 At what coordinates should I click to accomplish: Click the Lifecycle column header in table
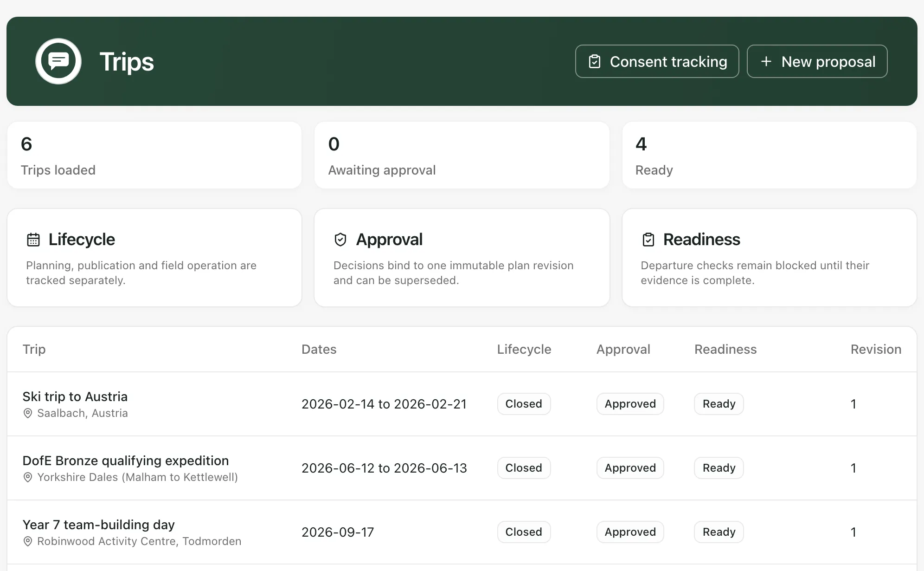point(524,349)
